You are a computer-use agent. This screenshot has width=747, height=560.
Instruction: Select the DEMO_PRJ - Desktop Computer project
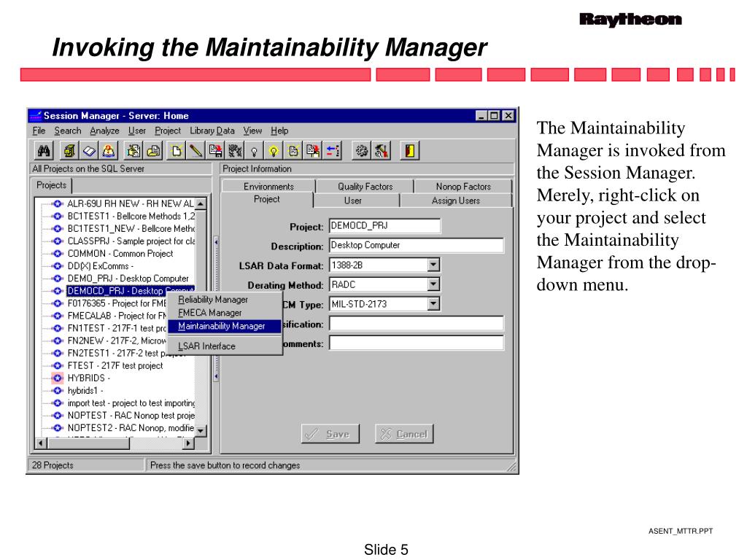click(x=128, y=278)
